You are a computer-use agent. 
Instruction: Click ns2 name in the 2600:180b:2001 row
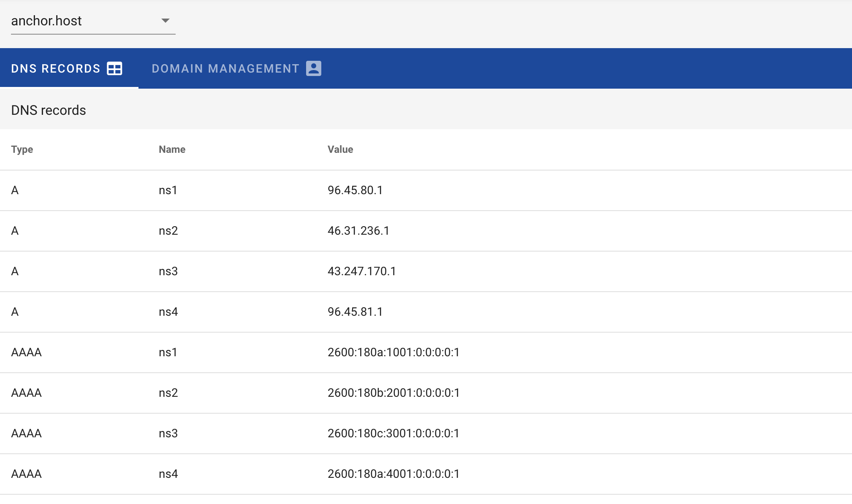pos(168,393)
